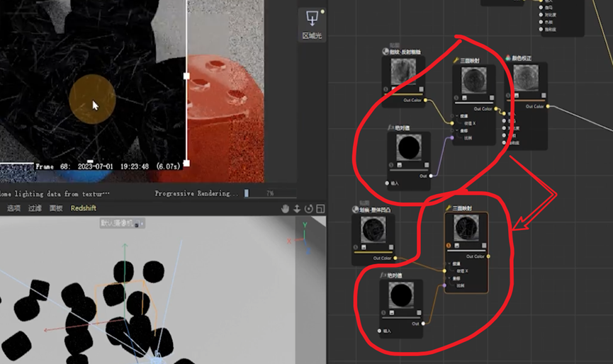The height and width of the screenshot is (364, 613).
Task: Click the viewport zoom arrows icon
Action: 297,209
